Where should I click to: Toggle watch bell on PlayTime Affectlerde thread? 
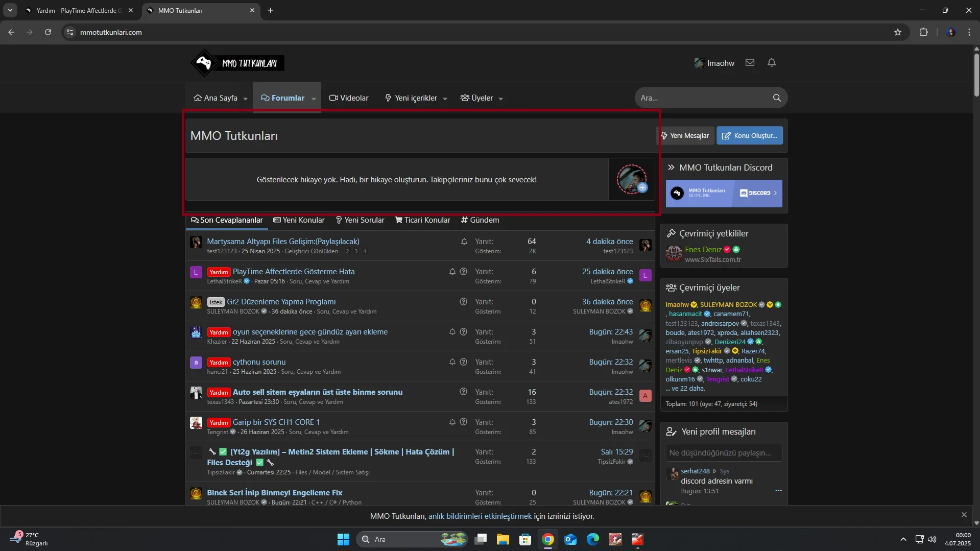point(452,272)
